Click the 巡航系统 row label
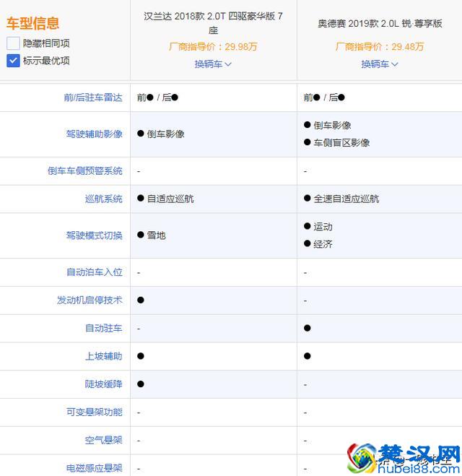 (x=104, y=199)
